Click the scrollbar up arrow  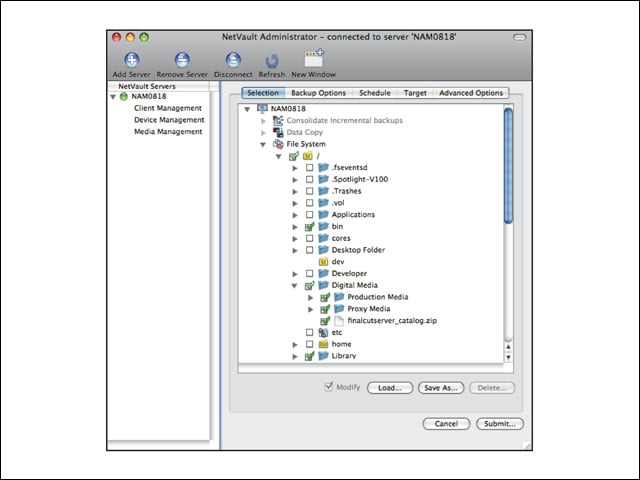[x=508, y=347]
